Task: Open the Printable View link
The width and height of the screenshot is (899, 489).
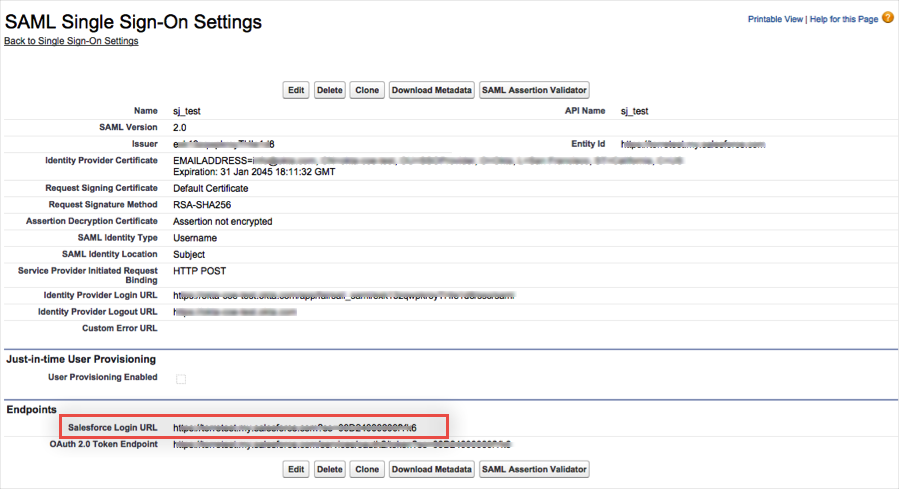Action: pos(776,19)
